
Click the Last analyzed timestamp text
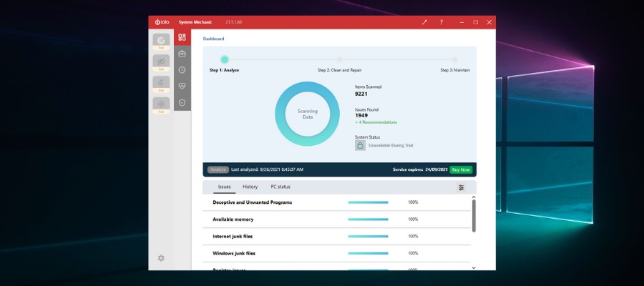tap(268, 169)
